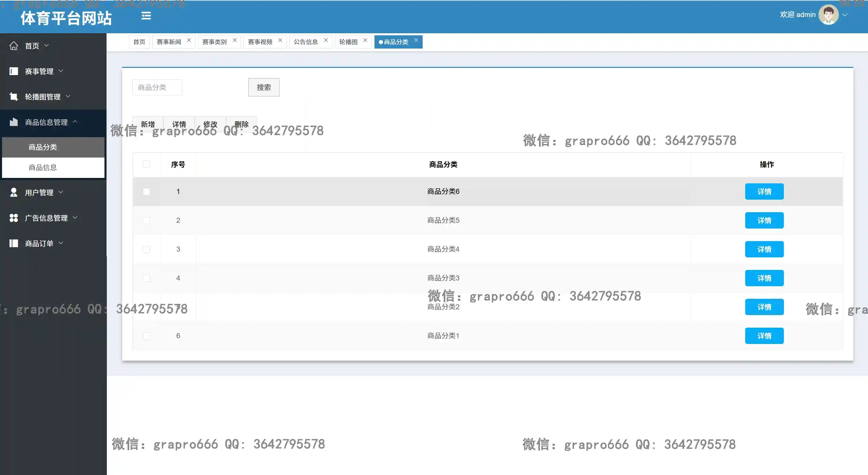Click the 赛事管理 sidebar icon

point(14,71)
